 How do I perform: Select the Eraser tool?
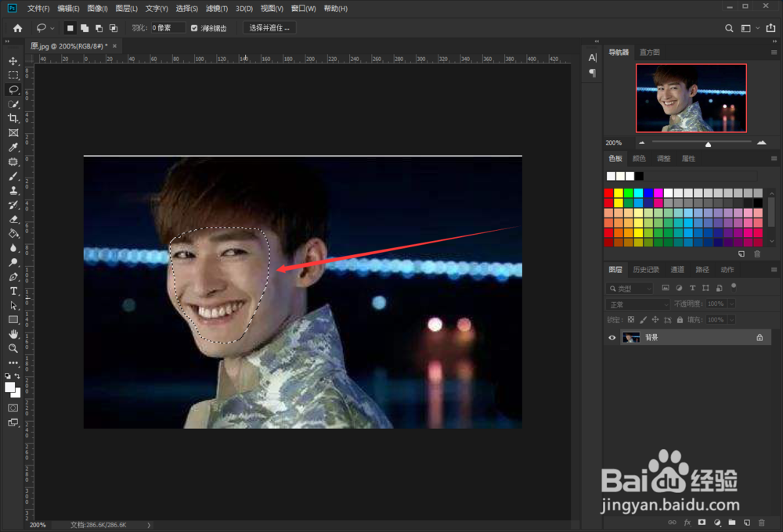coord(13,219)
